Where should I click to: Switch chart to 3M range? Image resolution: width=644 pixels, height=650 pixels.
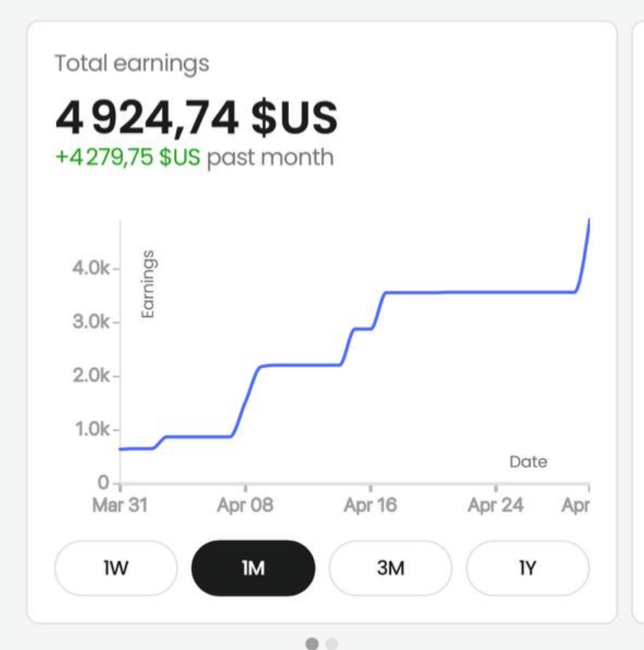coord(390,568)
